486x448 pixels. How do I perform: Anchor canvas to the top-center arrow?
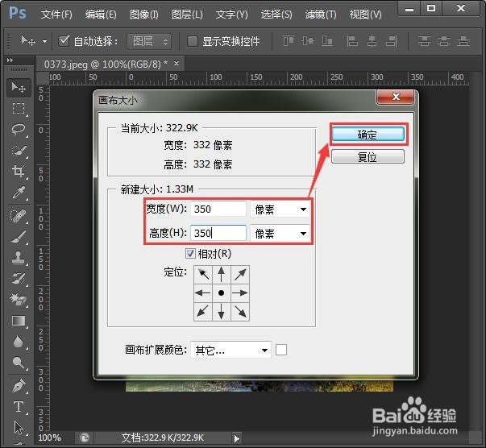tap(222, 274)
